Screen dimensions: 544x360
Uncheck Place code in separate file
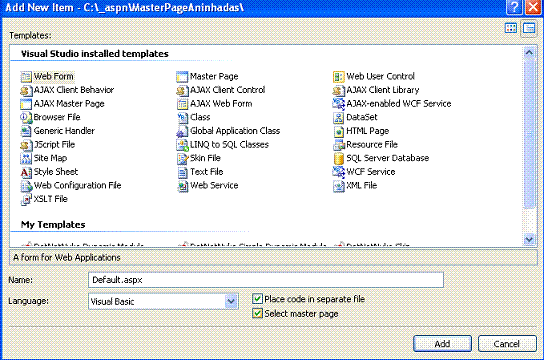(x=257, y=299)
